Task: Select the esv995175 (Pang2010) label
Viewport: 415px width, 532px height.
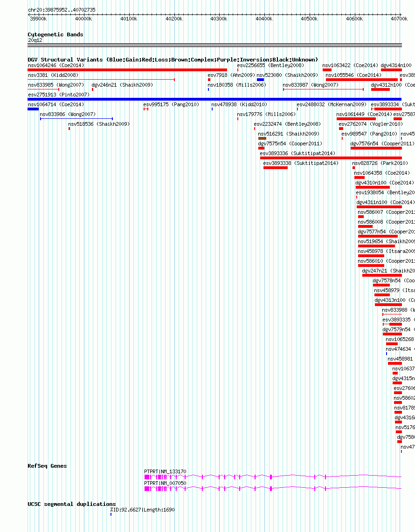Action: click(171, 104)
